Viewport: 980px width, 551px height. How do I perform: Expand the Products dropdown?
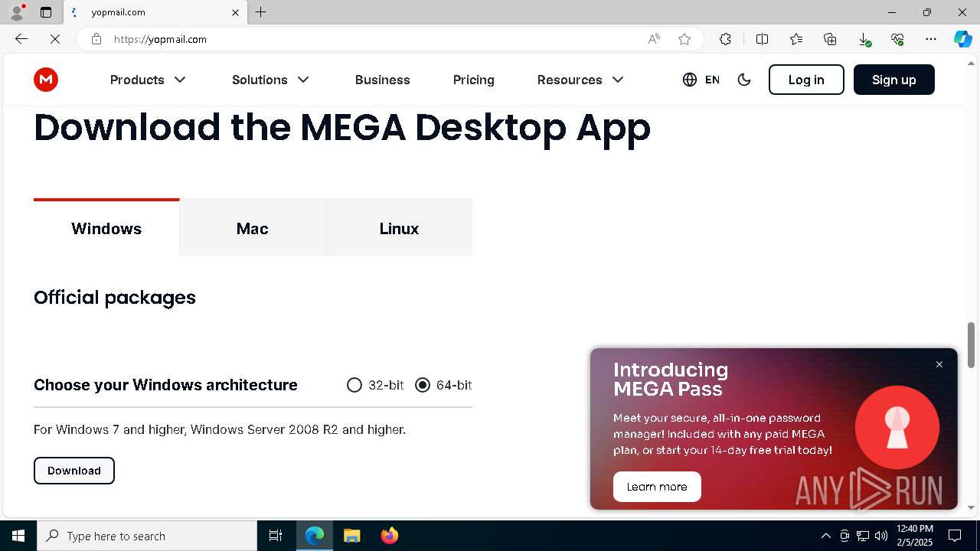pos(148,80)
